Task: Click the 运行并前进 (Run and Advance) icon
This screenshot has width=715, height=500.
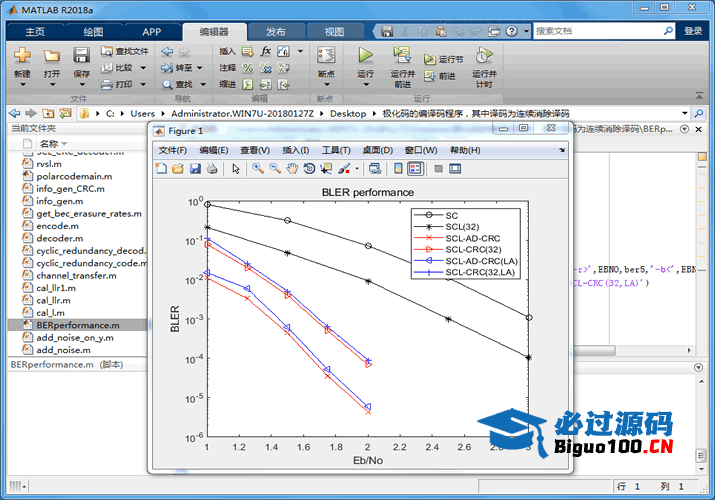Action: [402, 55]
